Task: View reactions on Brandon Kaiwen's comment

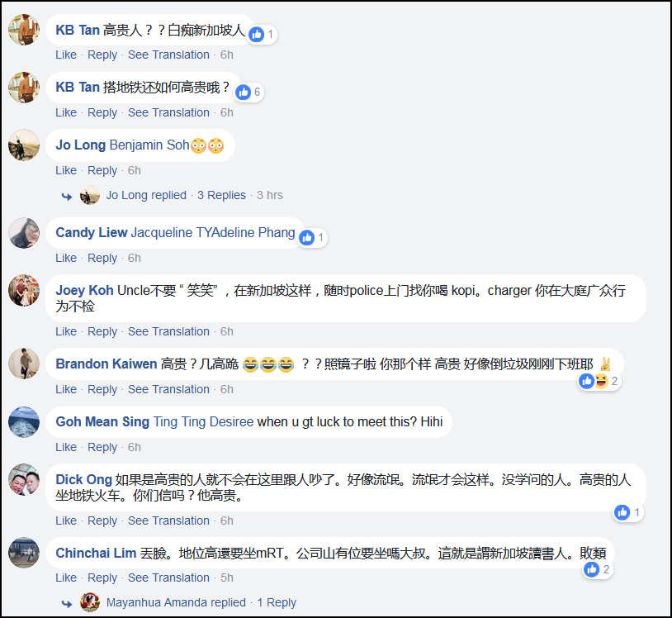Action: tap(599, 381)
